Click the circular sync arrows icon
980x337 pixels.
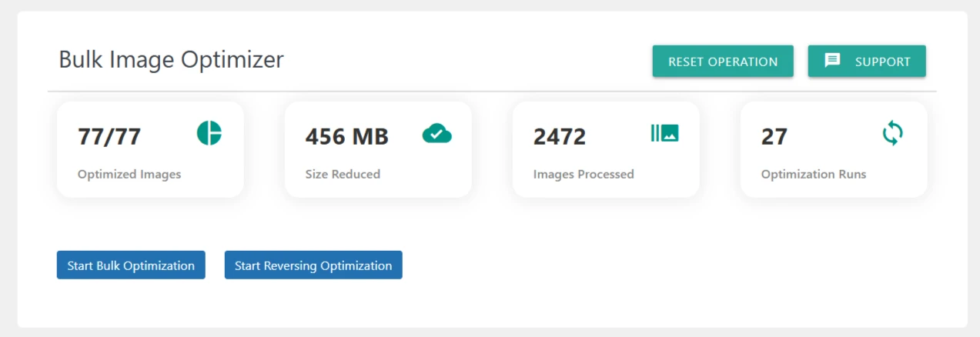tap(892, 134)
